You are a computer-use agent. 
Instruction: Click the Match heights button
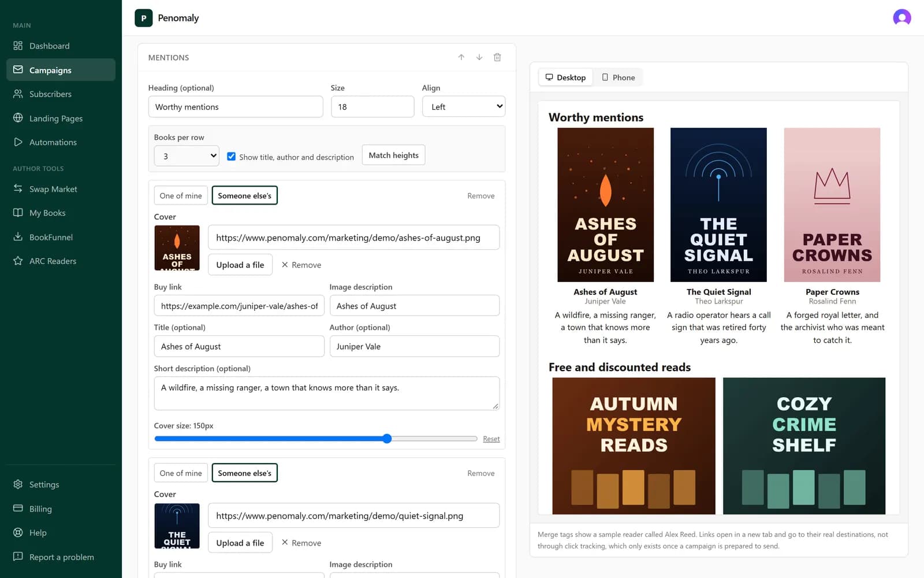coord(393,155)
